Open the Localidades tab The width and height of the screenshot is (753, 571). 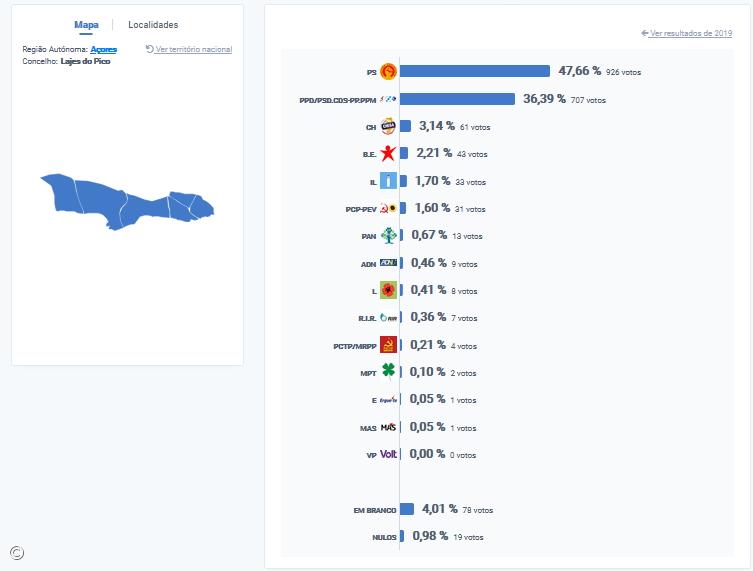[153, 25]
